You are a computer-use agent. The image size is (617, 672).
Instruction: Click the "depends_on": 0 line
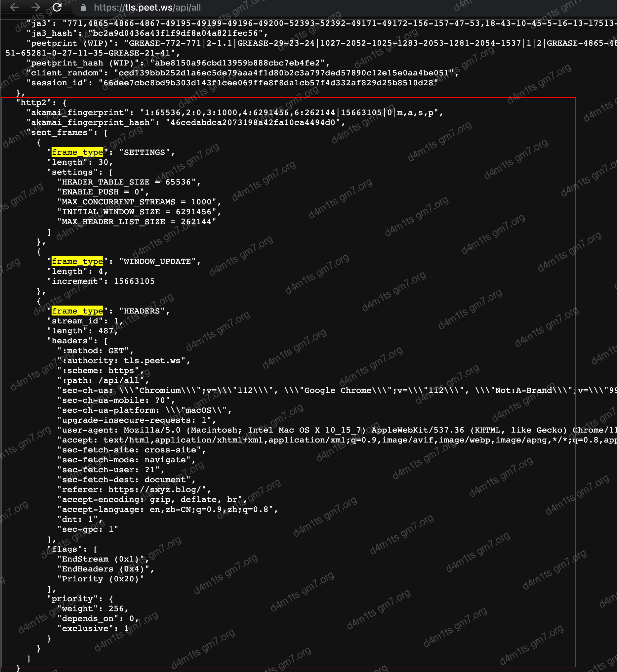[x=98, y=619]
